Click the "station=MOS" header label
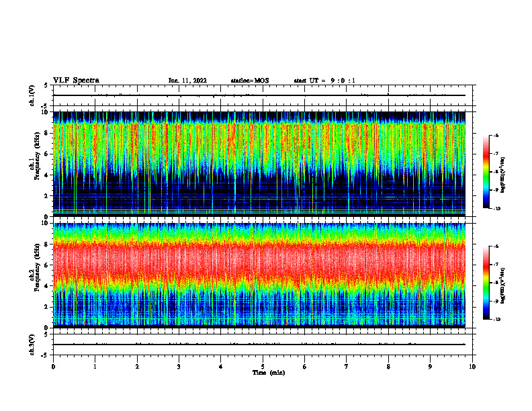This screenshot has width=532, height=411. pos(250,81)
